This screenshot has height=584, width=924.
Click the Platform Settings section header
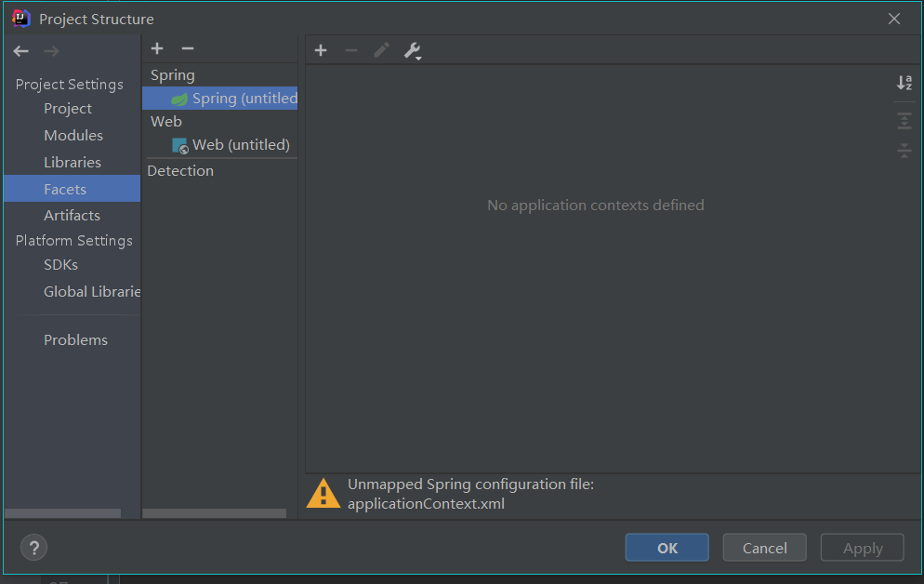click(x=74, y=241)
